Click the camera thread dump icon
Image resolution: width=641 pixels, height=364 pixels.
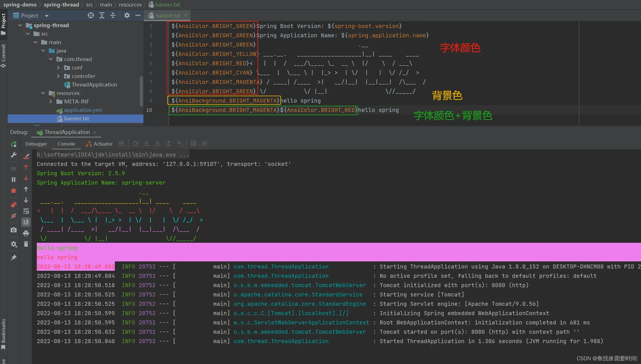tap(14, 230)
